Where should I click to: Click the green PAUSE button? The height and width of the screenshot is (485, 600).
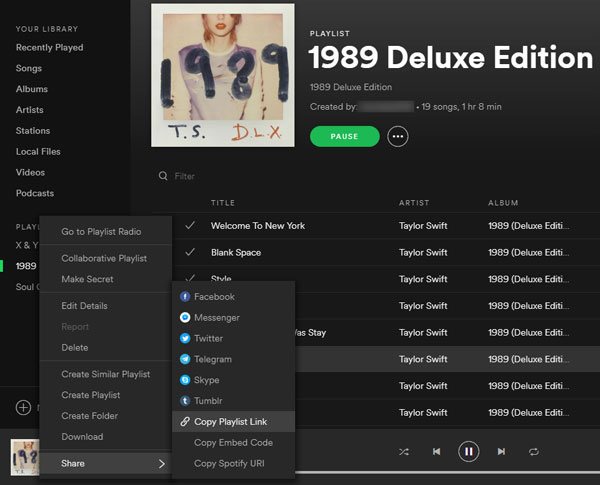tap(344, 137)
